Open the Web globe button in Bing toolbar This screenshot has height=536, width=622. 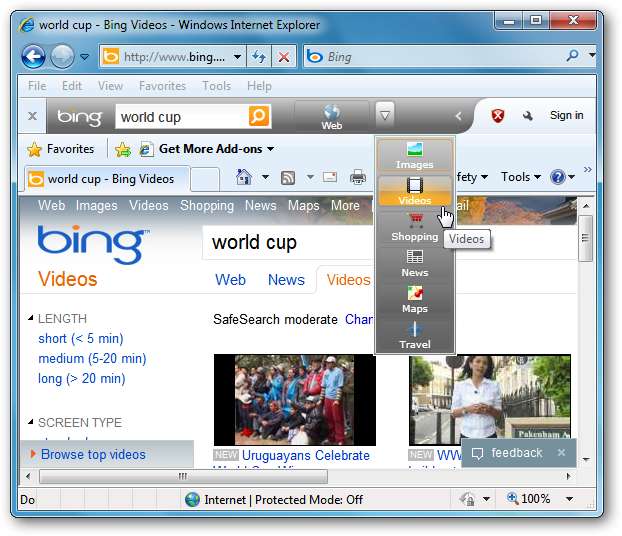click(x=332, y=116)
